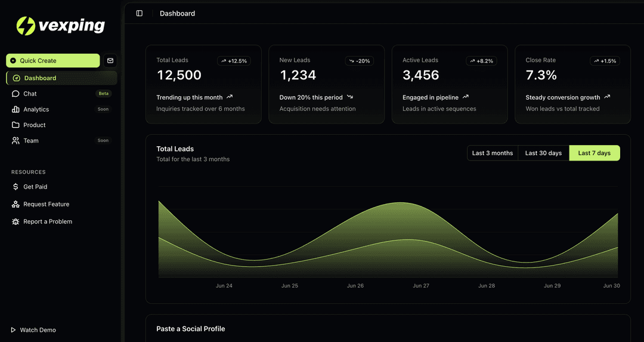Viewport: 644px width, 342px height.
Task: Click the Team people icon
Action: 16,141
